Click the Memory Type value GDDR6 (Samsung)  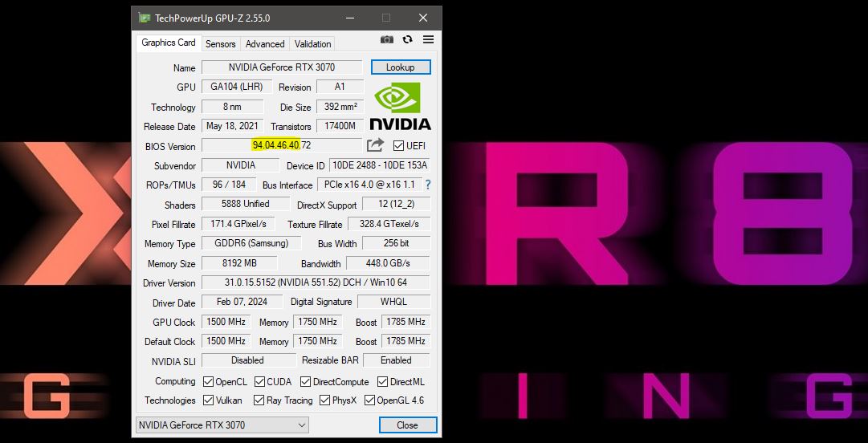[251, 243]
